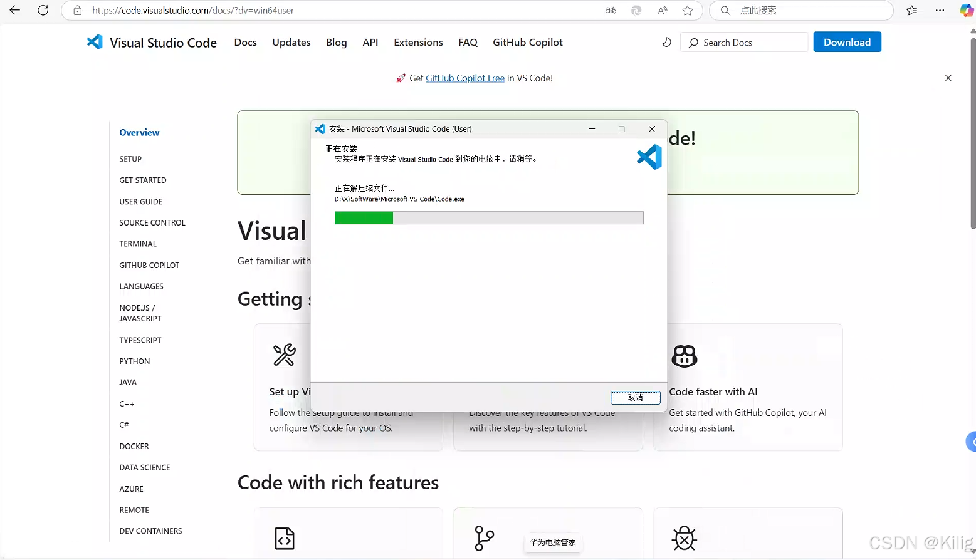Expand the NODE.JS / JAVASCRIPT sidebar section
The image size is (976, 560).
[140, 313]
